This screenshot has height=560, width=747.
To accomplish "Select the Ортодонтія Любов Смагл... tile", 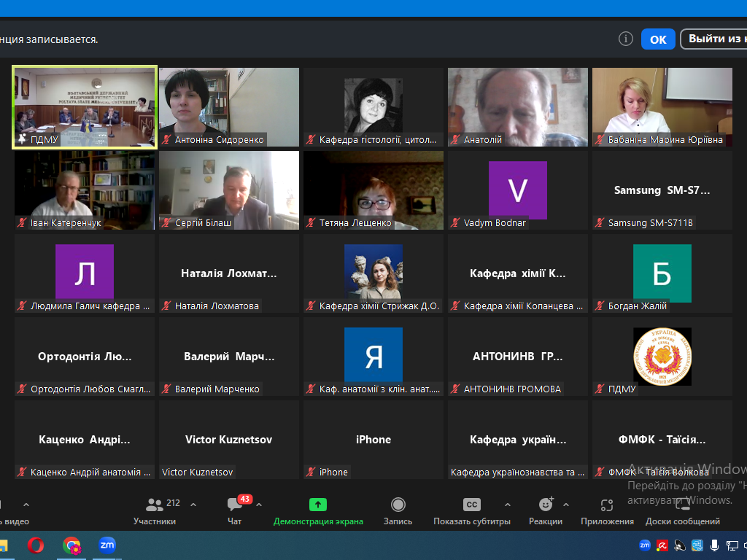I will pos(85,356).
